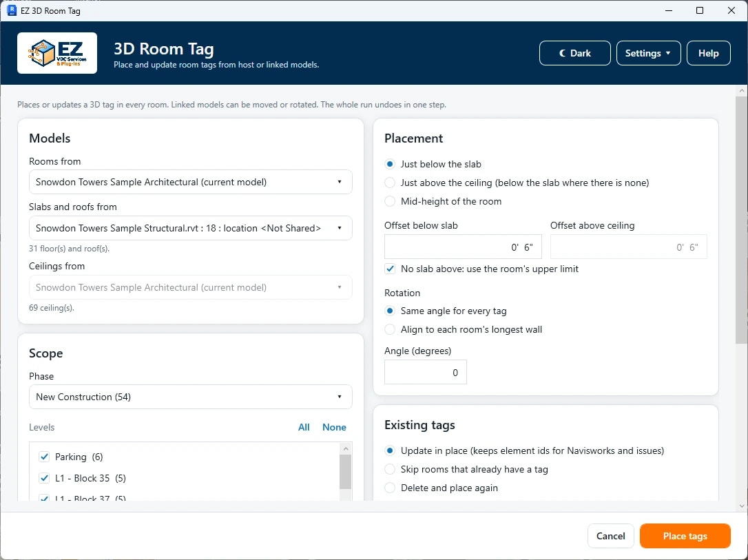This screenshot has height=560, width=748.
Task: Uncheck the Parking level checkbox
Action: click(44, 457)
